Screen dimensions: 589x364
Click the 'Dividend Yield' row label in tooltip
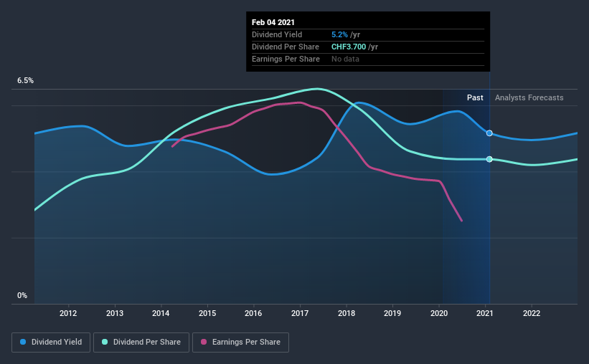pos(277,34)
